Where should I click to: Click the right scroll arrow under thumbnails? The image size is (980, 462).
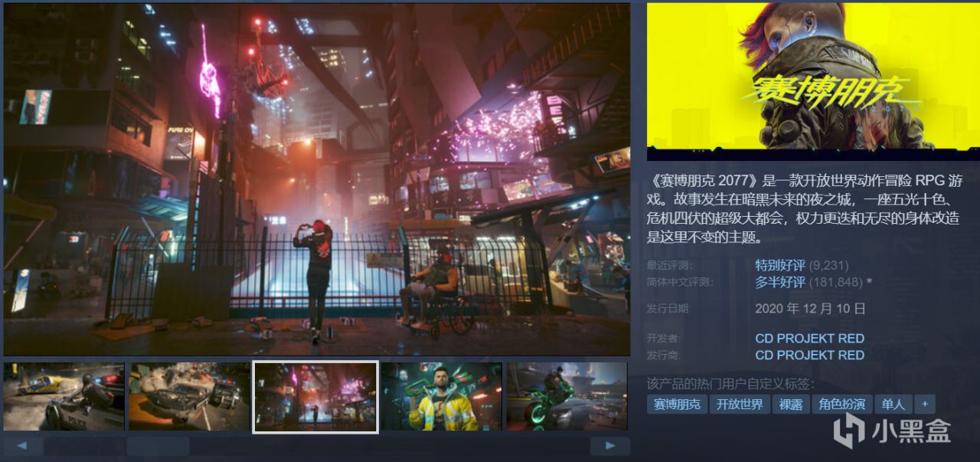point(610,446)
